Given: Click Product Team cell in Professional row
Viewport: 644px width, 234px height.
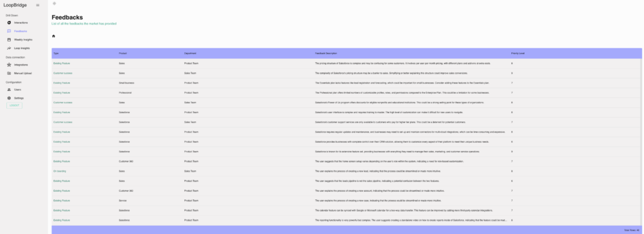Looking at the screenshot, I should click(x=191, y=92).
